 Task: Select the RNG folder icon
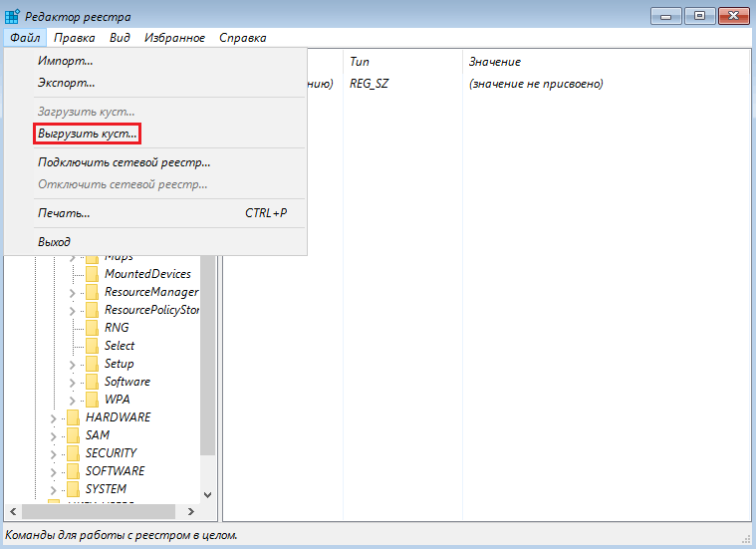[92, 328]
